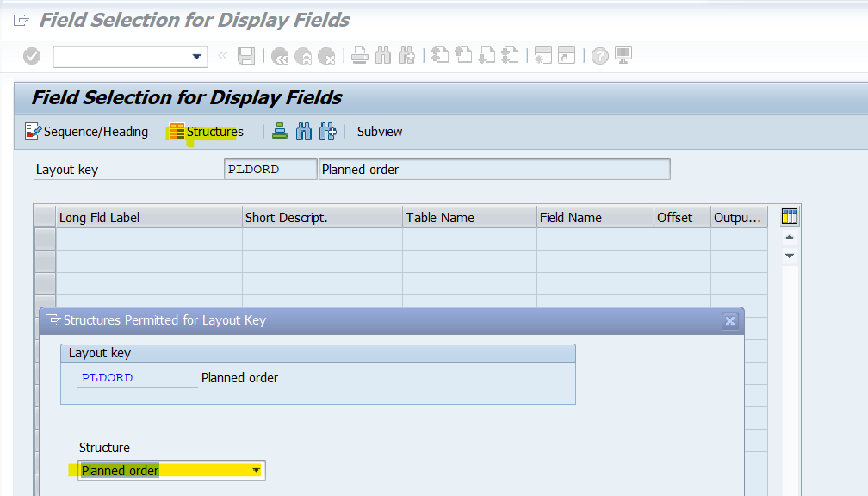This screenshot has height=496, width=868.
Task: Click the Print icon
Action: point(360,55)
